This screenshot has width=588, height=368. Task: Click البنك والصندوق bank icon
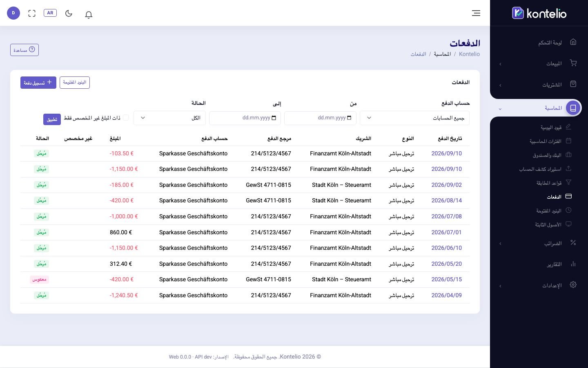click(568, 155)
